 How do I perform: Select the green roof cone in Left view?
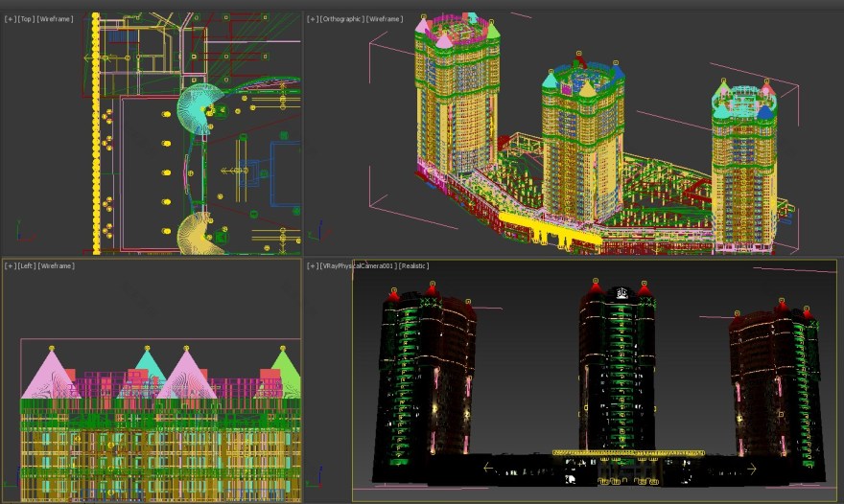point(287,375)
